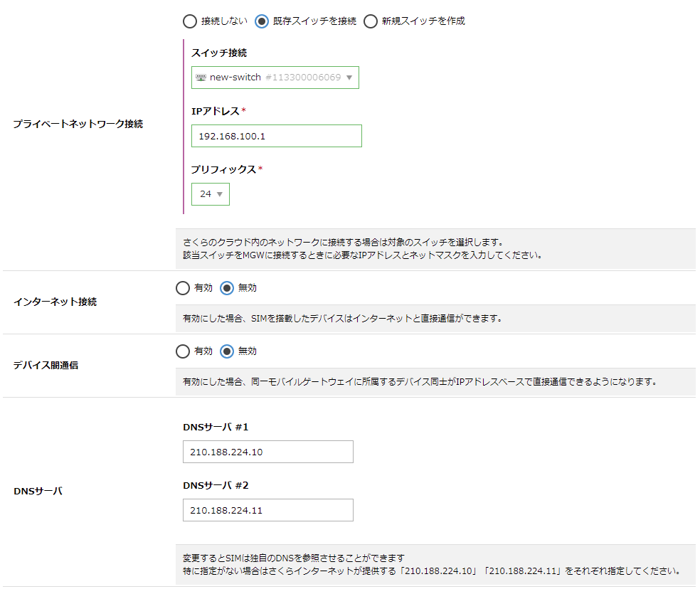Click the switch icon in the switch dropdown
This screenshot has width=700, height=594.
(201, 78)
